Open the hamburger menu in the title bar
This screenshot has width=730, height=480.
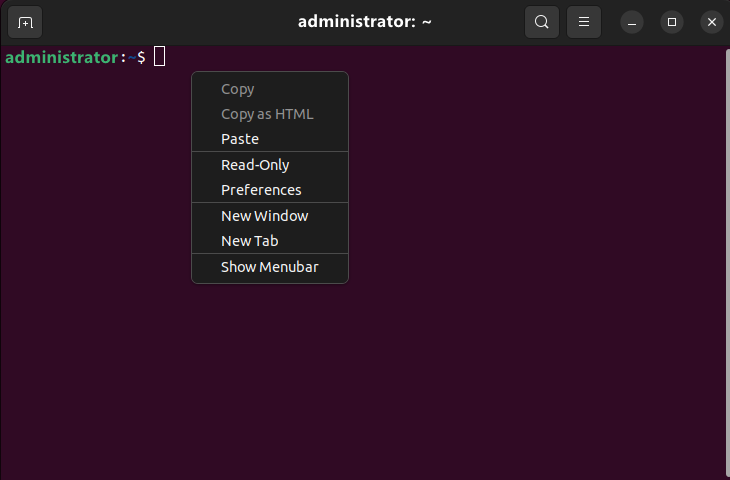[x=584, y=22]
